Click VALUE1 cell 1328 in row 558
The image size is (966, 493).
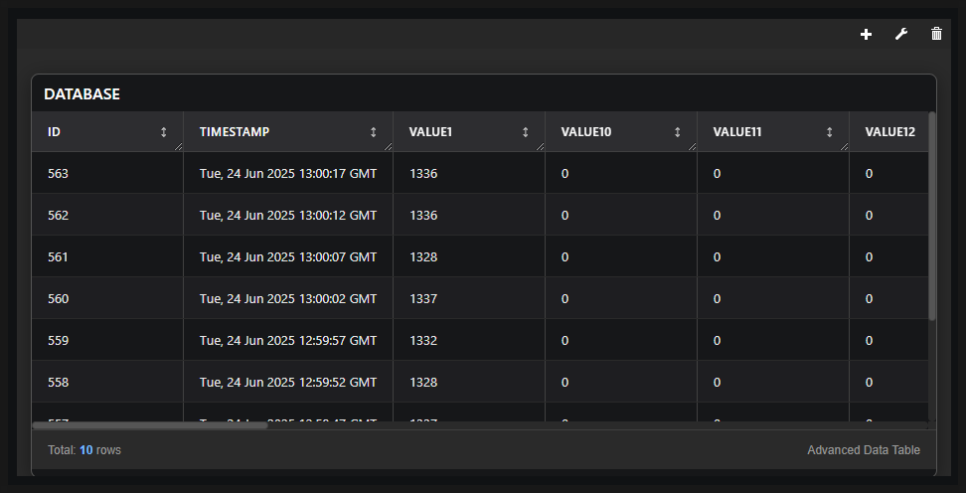pos(469,382)
